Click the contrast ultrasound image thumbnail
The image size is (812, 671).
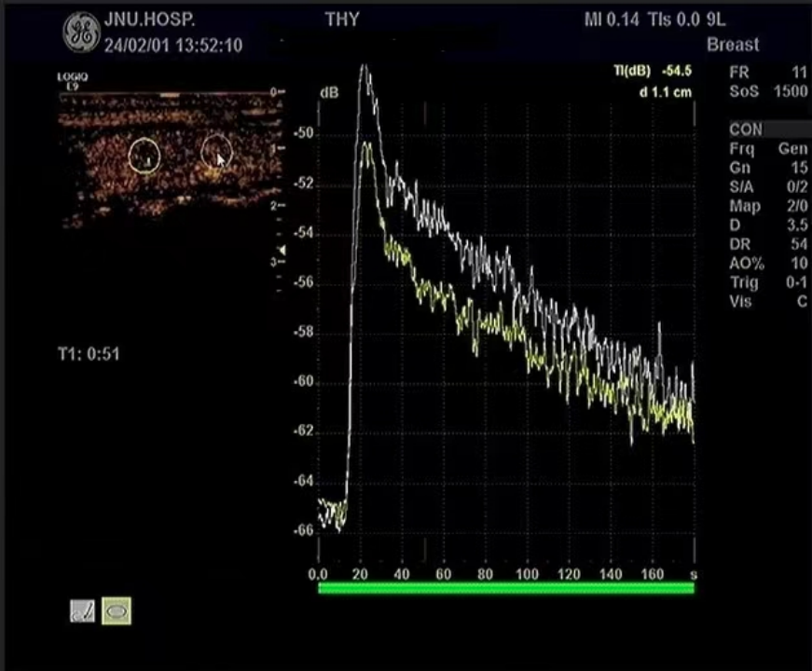click(x=171, y=160)
